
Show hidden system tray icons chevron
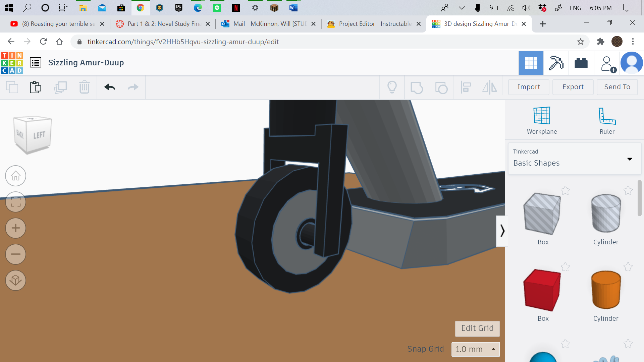coord(462,8)
